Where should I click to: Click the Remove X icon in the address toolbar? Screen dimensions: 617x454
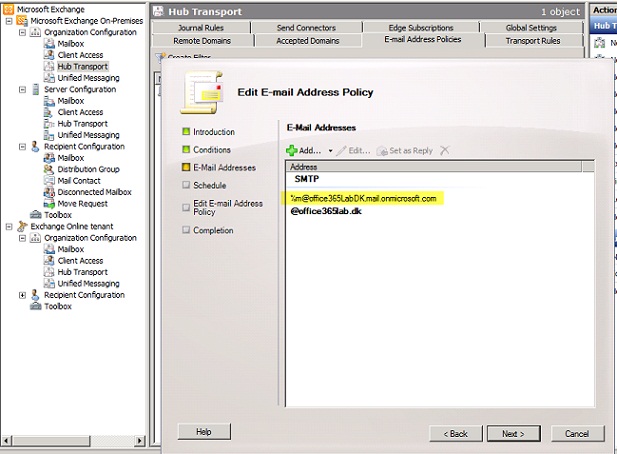coord(445,150)
